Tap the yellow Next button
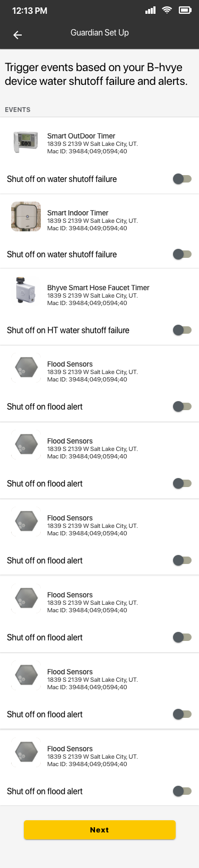 coord(100,830)
